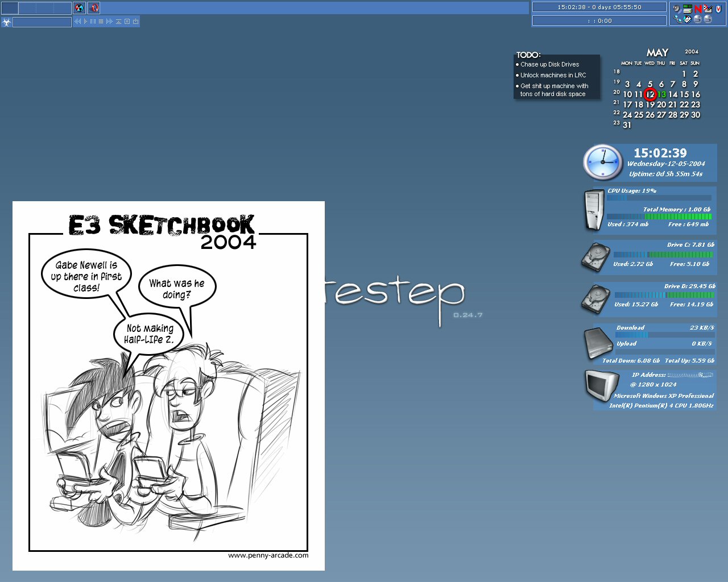Click the 'IP Address' line
Image resolution: width=728 pixels, height=582 pixels.
pyautogui.click(x=672, y=375)
